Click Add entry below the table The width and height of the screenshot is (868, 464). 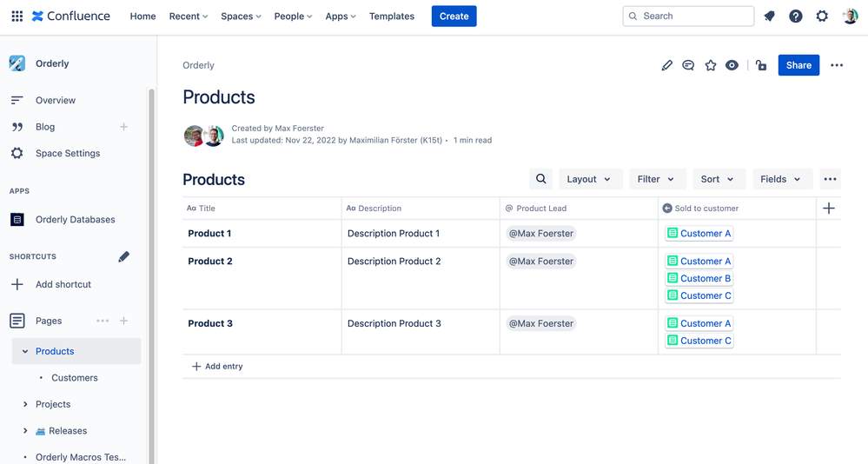[x=217, y=366]
